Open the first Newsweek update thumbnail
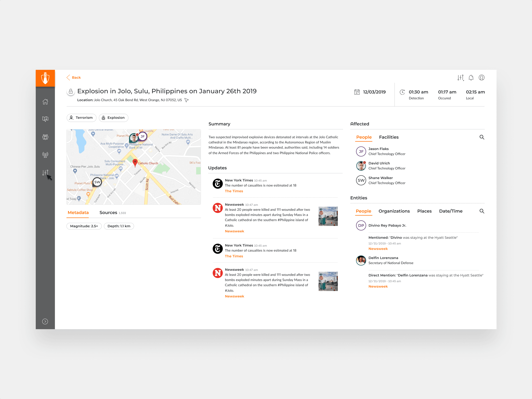The width and height of the screenshot is (532, 399). [x=328, y=216]
